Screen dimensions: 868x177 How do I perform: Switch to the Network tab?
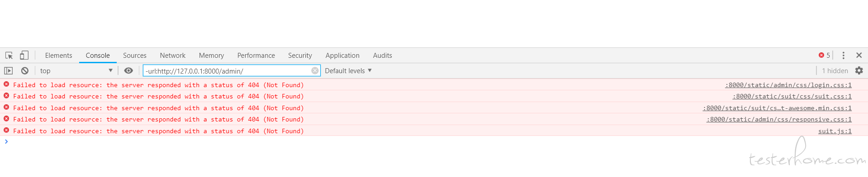(173, 56)
